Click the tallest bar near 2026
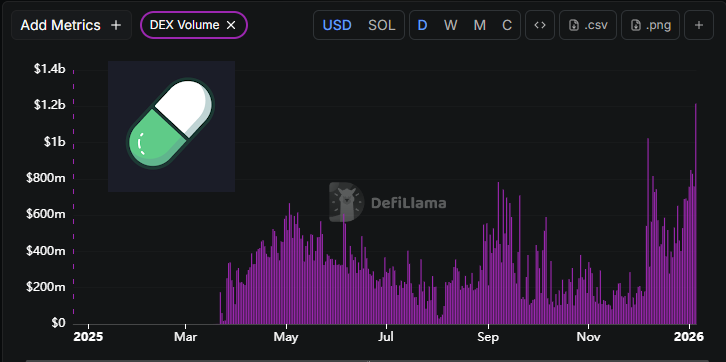This screenshot has height=362, width=726. tap(695, 213)
